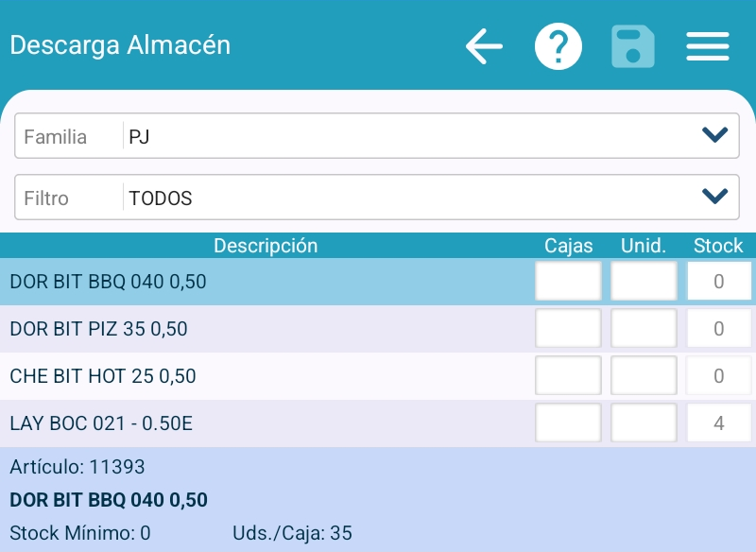Image resolution: width=756 pixels, height=552 pixels.
Task: Expand the Familia dropdown arrow
Action: coord(715,136)
